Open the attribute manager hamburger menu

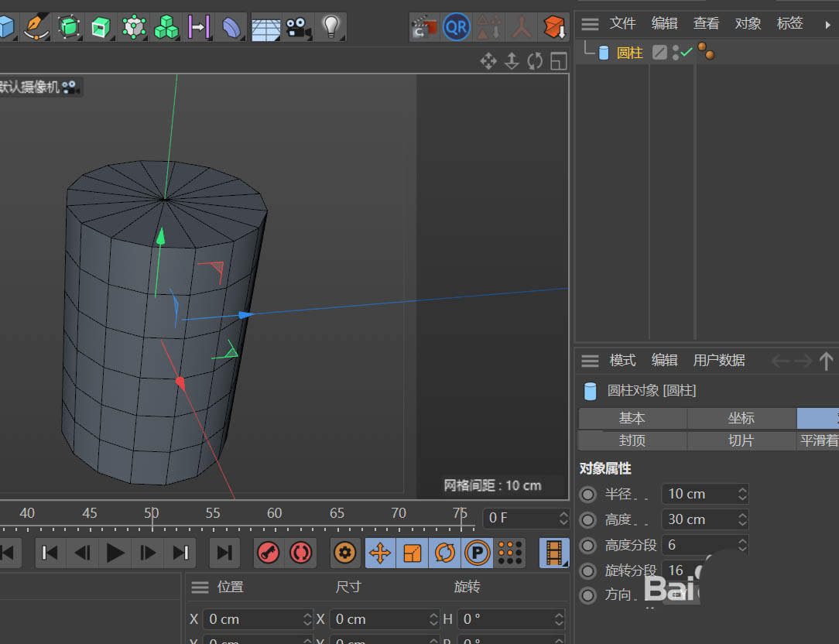click(x=591, y=361)
